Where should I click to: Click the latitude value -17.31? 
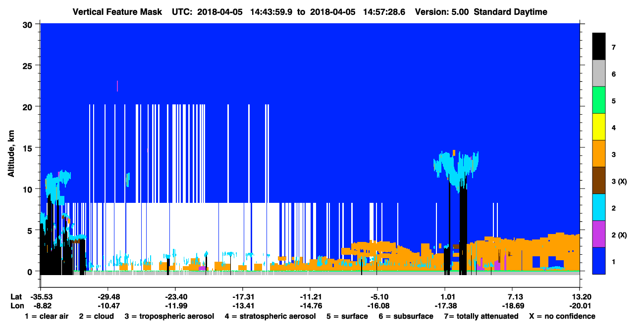[242, 296]
